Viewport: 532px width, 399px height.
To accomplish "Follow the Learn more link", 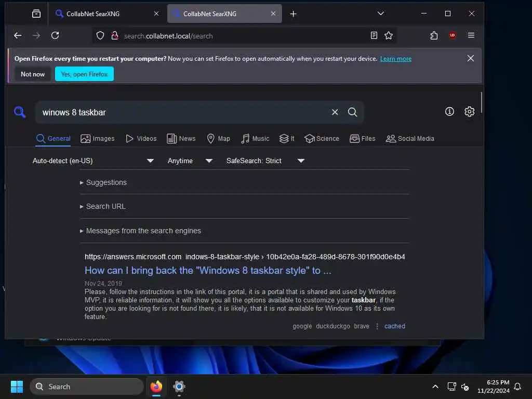I will pyautogui.click(x=395, y=59).
